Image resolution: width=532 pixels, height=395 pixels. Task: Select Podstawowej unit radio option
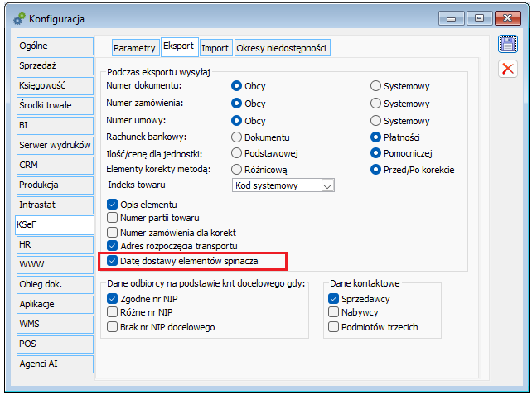(236, 153)
